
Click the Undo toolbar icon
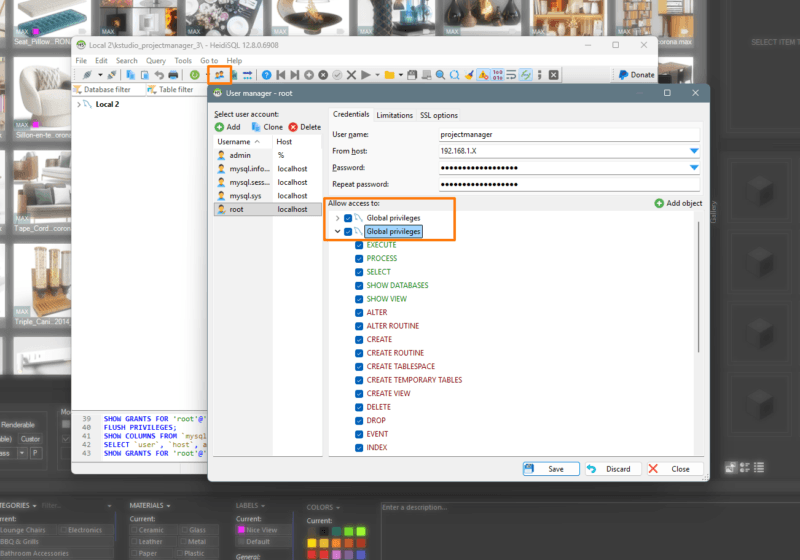coord(159,75)
